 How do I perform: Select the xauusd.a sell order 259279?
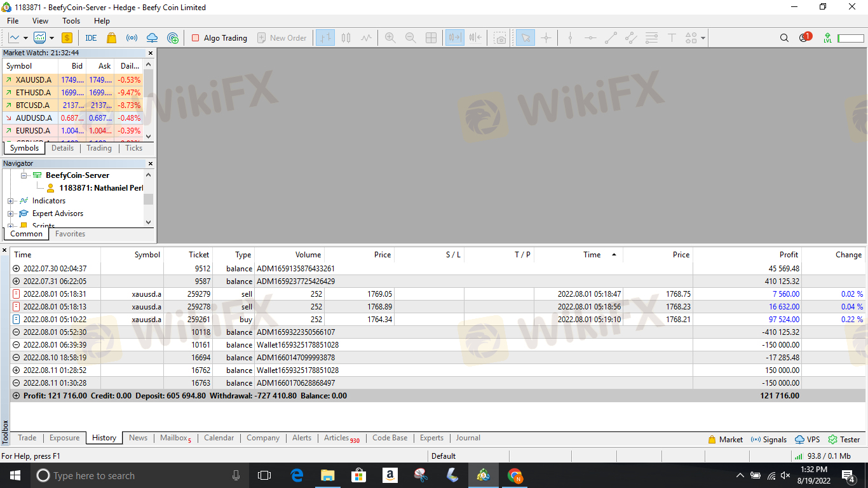pos(438,294)
